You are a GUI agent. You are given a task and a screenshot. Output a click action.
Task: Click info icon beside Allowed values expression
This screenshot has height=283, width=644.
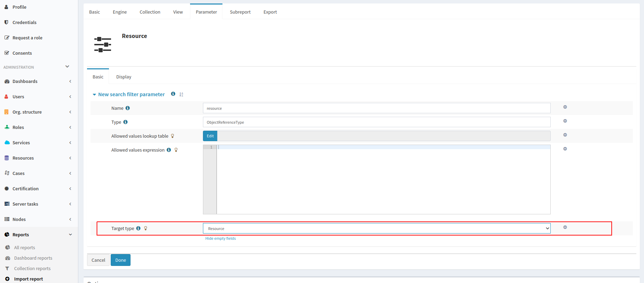click(x=169, y=150)
